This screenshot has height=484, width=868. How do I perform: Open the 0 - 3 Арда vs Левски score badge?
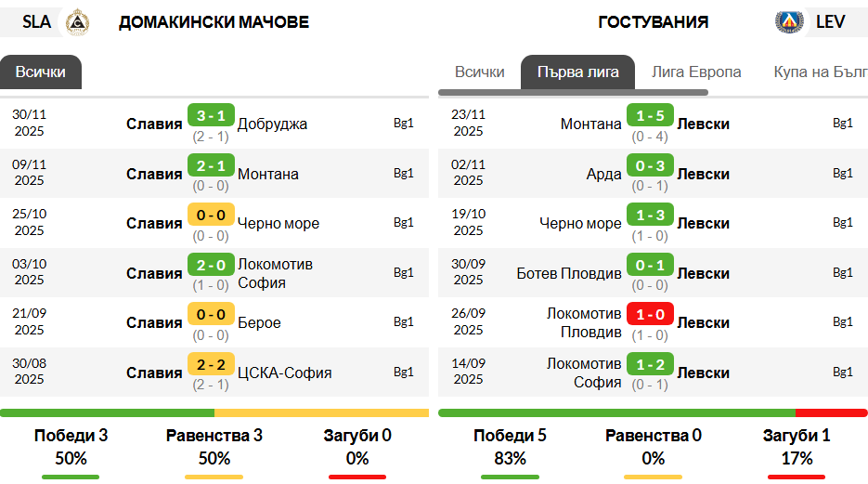(650, 165)
